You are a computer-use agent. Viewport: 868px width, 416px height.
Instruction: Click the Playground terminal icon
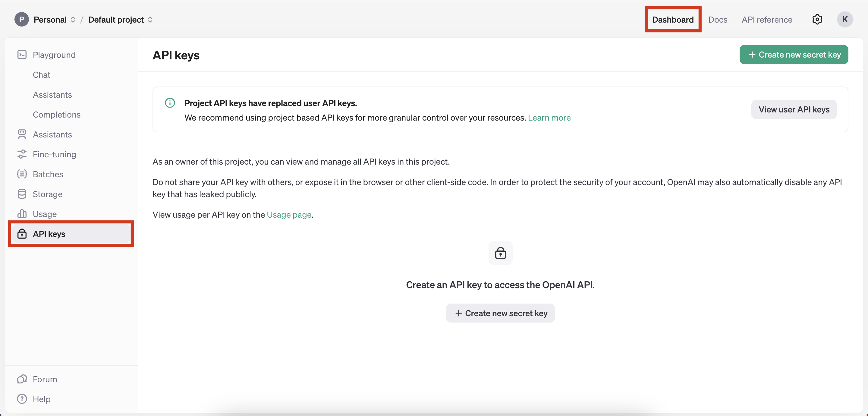[x=22, y=55]
